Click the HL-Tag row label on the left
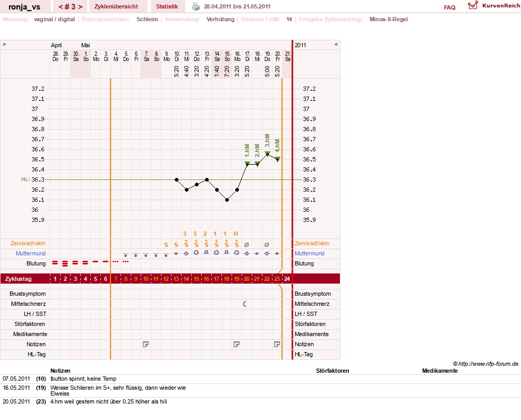This screenshot has height=420, width=521. tap(36, 354)
